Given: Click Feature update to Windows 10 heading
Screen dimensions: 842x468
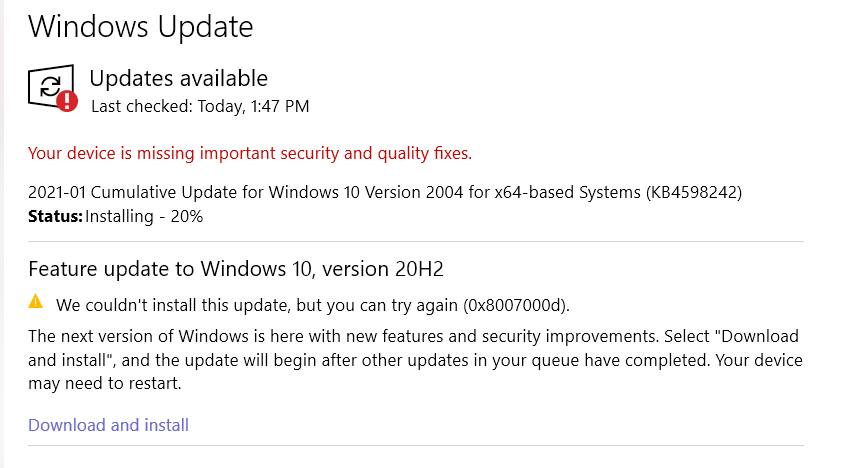Looking at the screenshot, I should pos(236,269).
